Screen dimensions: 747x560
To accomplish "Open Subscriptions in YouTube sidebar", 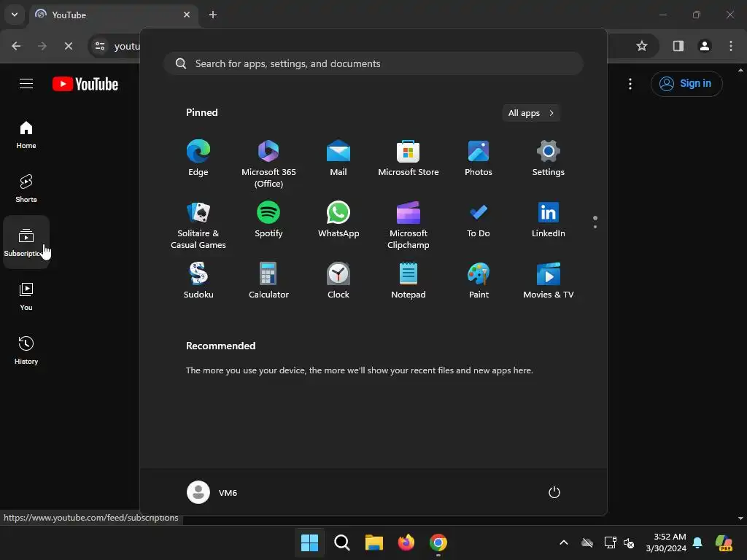I will click(x=26, y=242).
